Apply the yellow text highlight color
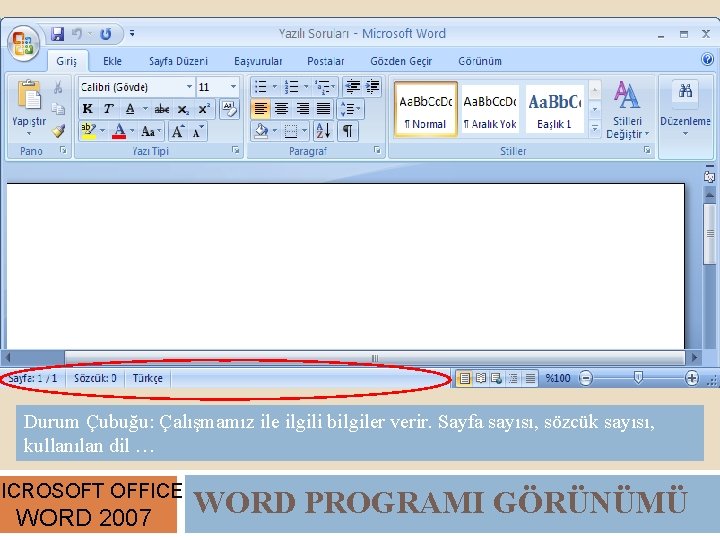The width and height of the screenshot is (720, 540). (88, 131)
